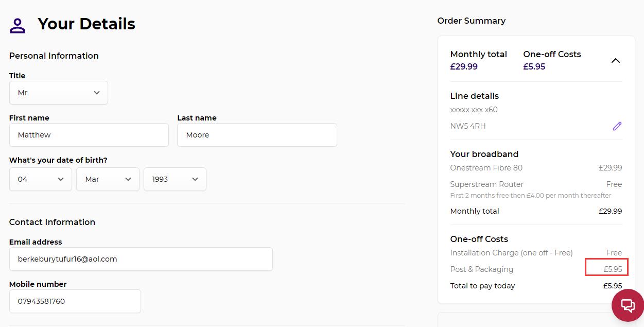
Task: Open the Title dropdown showing Mr
Action: point(59,93)
